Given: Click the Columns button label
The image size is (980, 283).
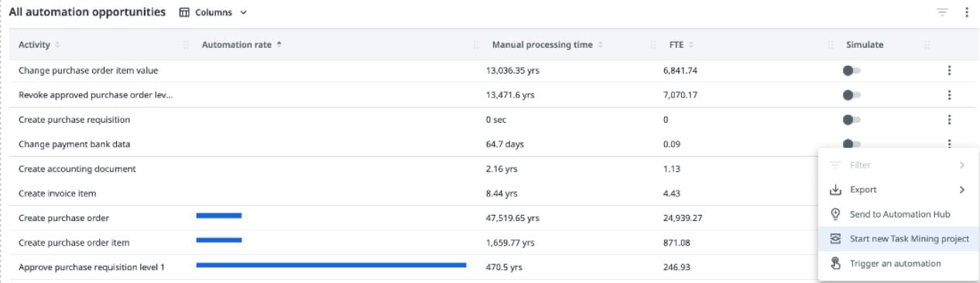Looking at the screenshot, I should 214,13.
